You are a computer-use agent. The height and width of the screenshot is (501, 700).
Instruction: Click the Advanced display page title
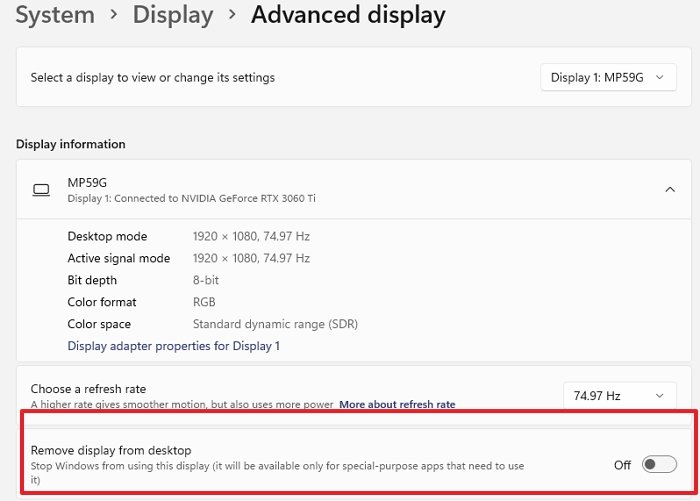(x=348, y=16)
